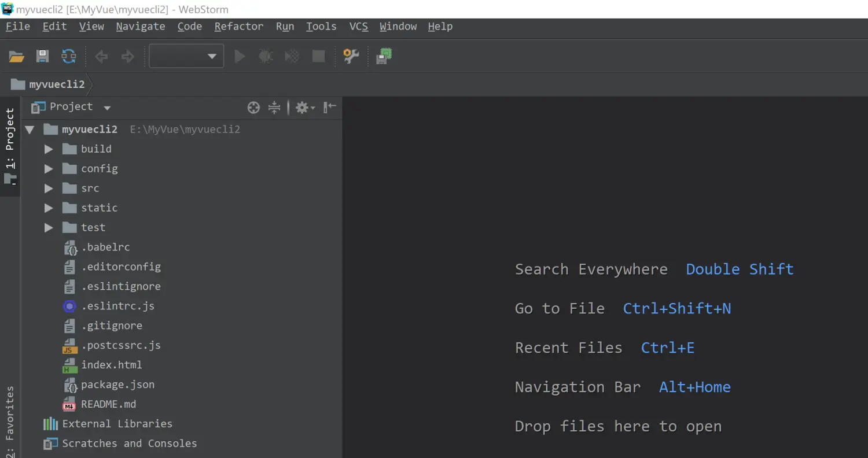Screen dimensions: 868x458
Task: Toggle the 1: Project side tool window tab
Action: click(x=10, y=146)
